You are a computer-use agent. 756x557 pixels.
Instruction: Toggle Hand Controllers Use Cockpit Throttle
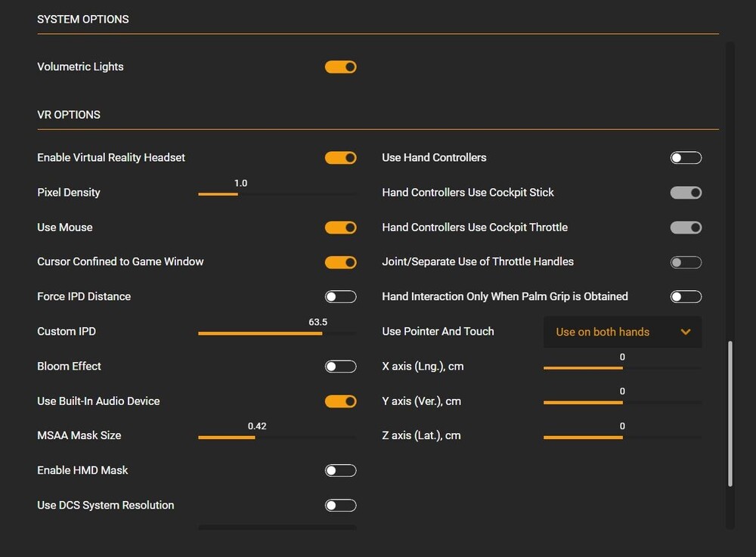click(686, 227)
